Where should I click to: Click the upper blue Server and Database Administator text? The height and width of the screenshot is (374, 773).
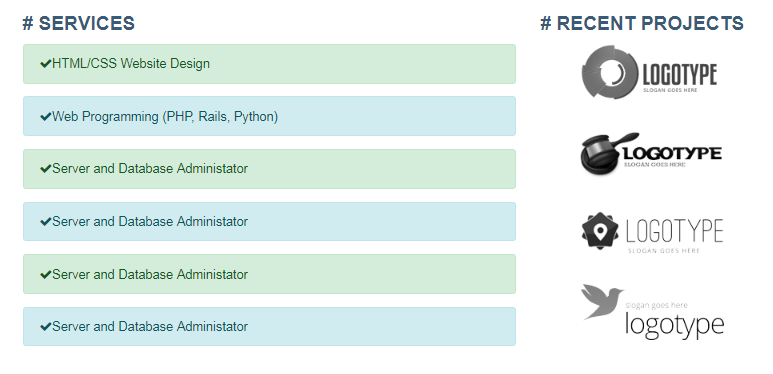[150, 222]
